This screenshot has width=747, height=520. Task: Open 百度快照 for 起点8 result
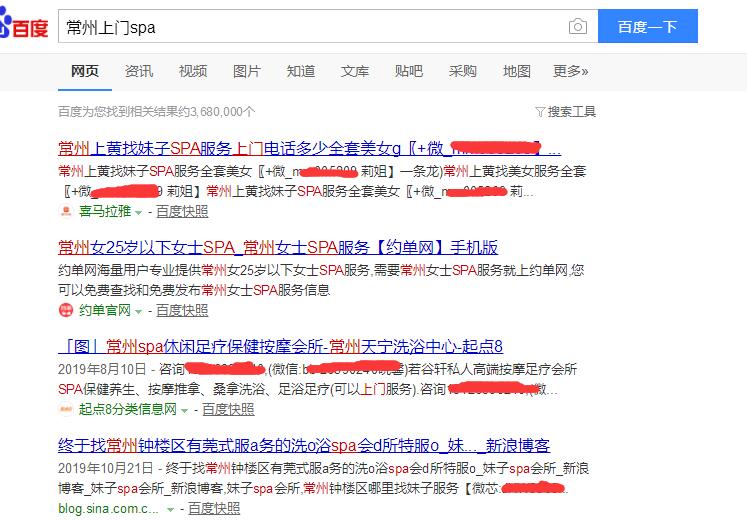point(228,409)
